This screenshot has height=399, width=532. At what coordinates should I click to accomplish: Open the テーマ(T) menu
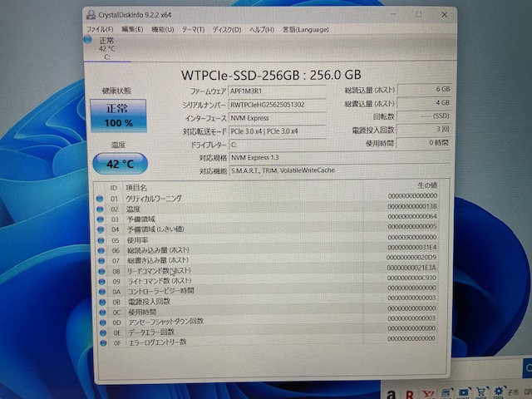(192, 29)
